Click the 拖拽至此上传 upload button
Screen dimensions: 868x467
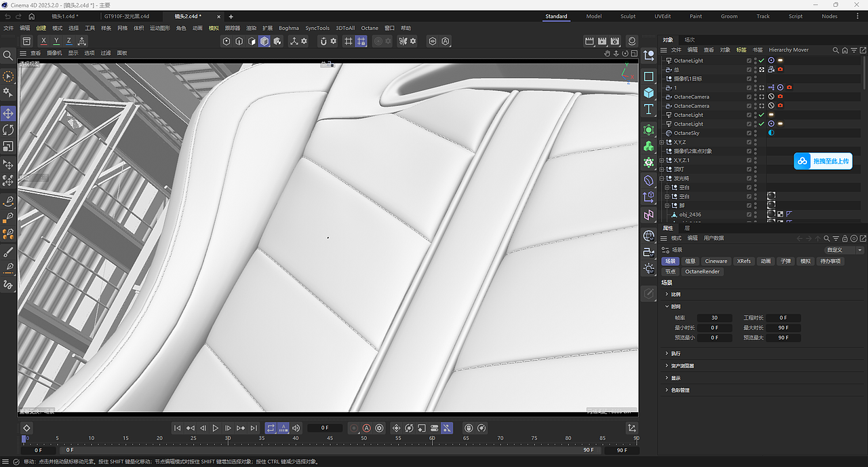[823, 161]
